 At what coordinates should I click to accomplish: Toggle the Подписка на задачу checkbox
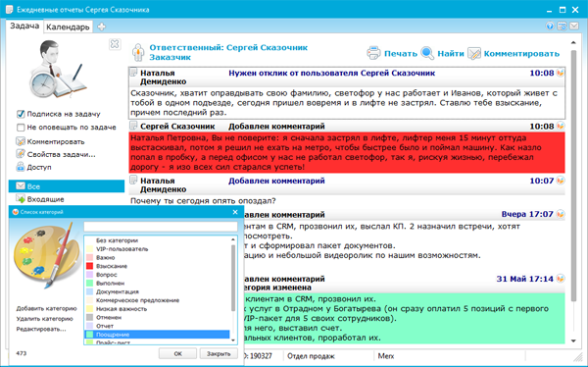21,114
